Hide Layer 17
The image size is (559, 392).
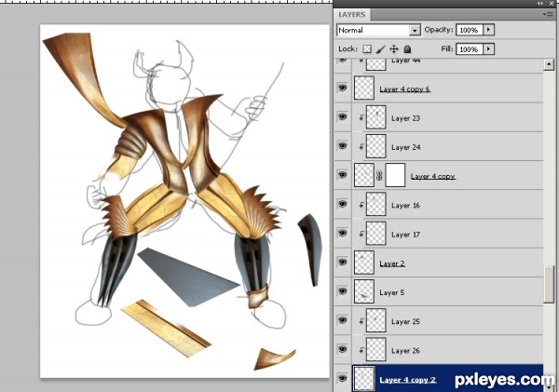[343, 234]
